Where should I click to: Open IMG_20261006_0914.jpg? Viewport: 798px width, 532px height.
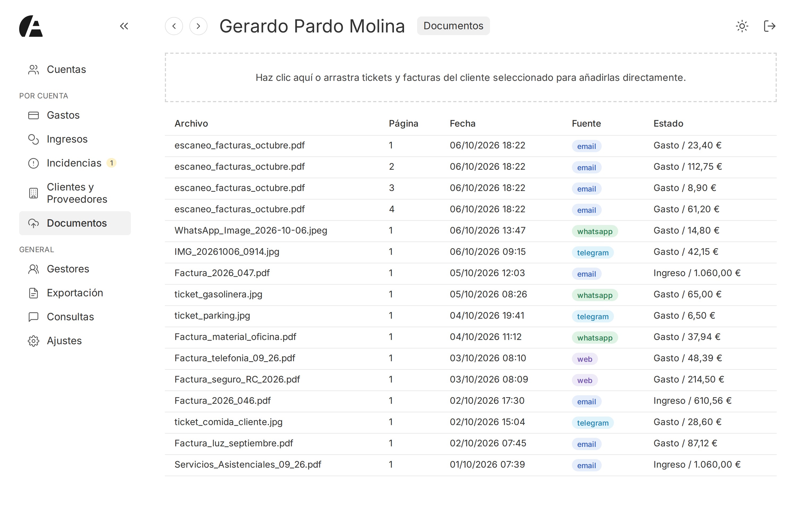tap(471, 252)
